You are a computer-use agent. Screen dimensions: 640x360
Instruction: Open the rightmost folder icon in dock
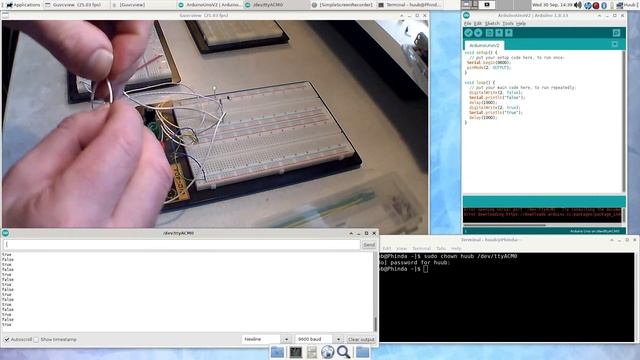[x=362, y=352]
